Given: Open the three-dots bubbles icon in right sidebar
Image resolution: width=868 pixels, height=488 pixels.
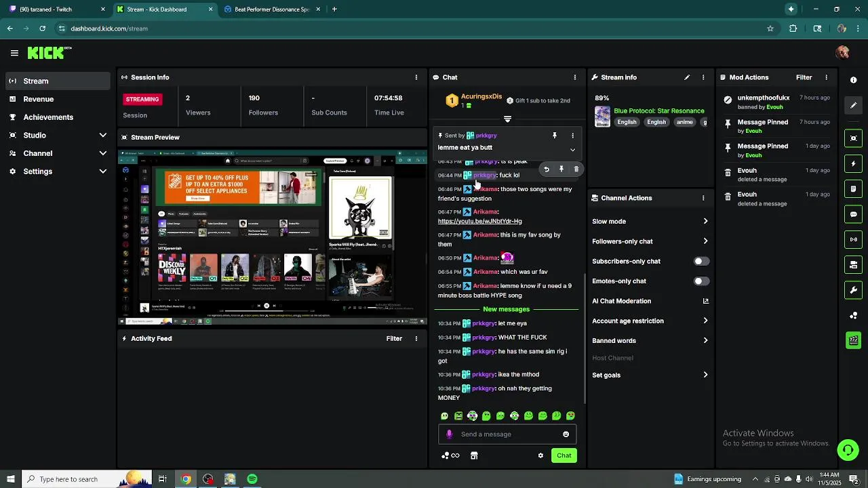Looking at the screenshot, I should (x=853, y=315).
